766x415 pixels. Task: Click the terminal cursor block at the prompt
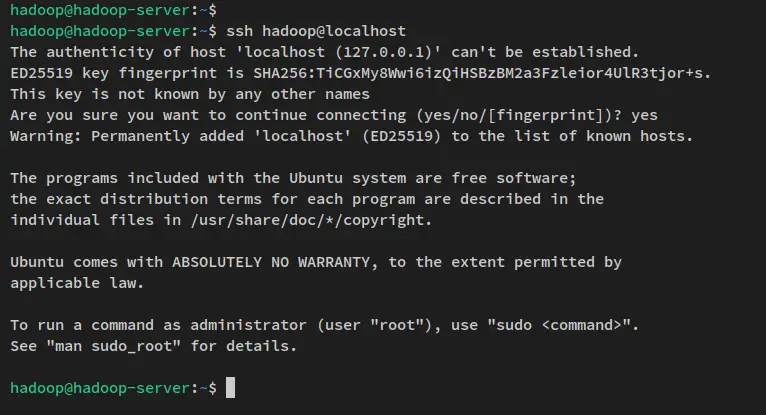pyautogui.click(x=231, y=388)
